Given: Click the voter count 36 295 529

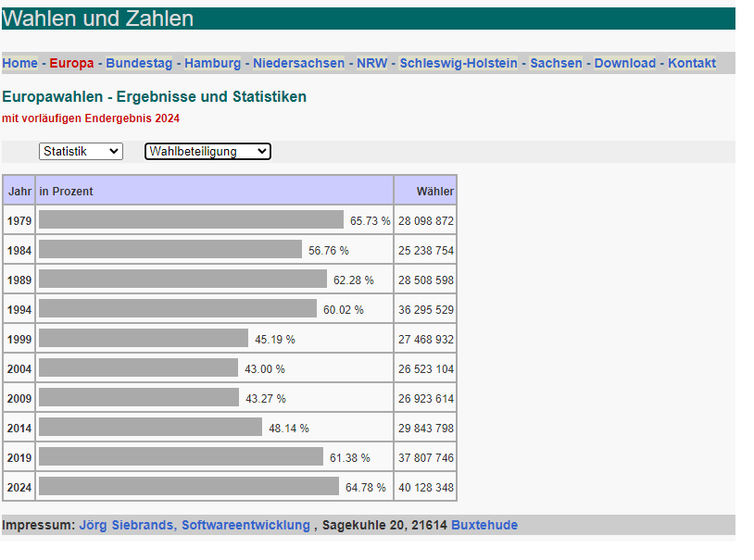Looking at the screenshot, I should pyautogui.click(x=426, y=310).
